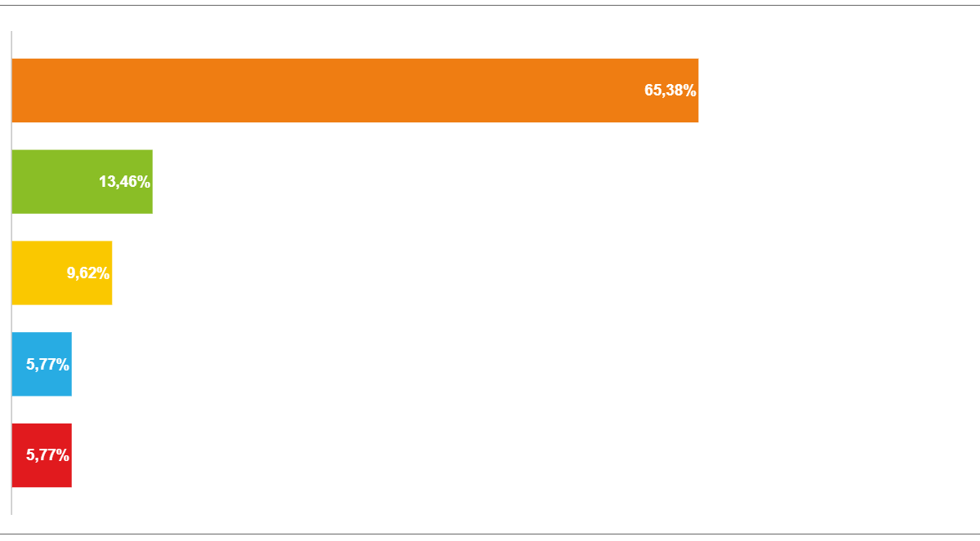The image size is (980, 541).
Task: Click the gap between yellow and blue bars
Action: coord(62,319)
